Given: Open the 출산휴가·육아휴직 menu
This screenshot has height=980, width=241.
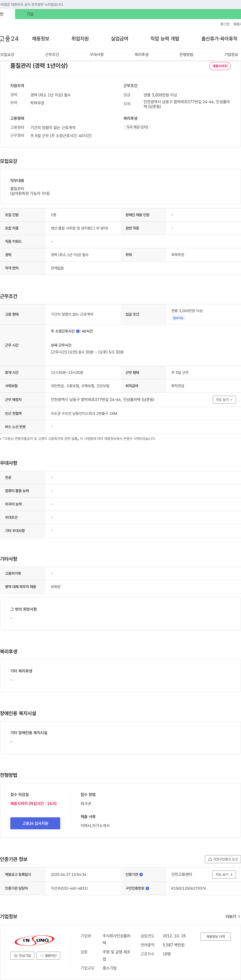Looking at the screenshot, I should [219, 39].
